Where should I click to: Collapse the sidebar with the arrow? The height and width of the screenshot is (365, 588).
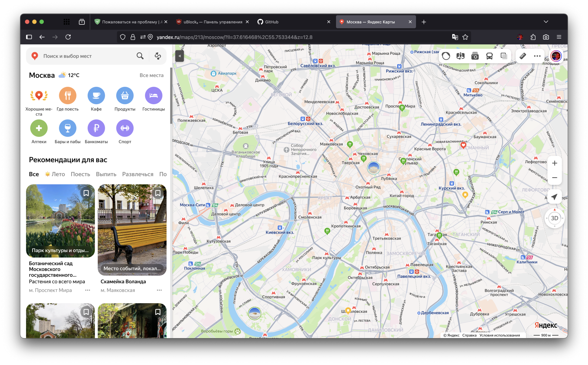tap(180, 56)
